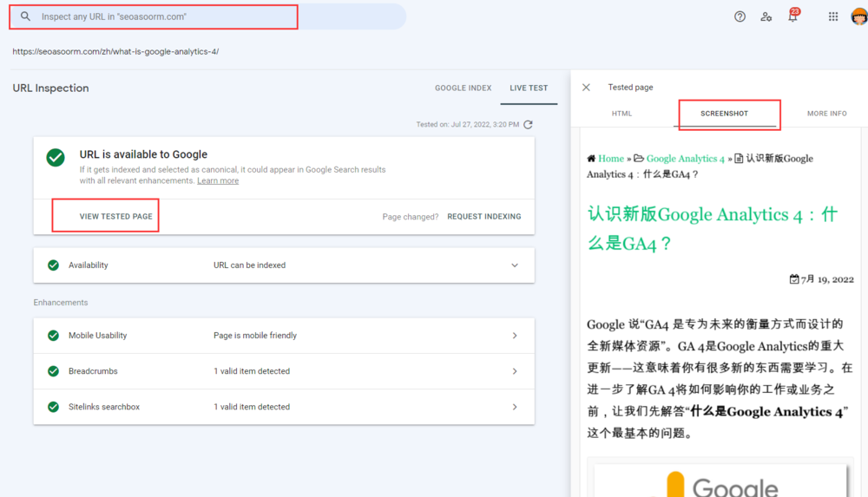868x497 pixels.
Task: Open the Mobile Usability row arrow
Action: pos(515,336)
